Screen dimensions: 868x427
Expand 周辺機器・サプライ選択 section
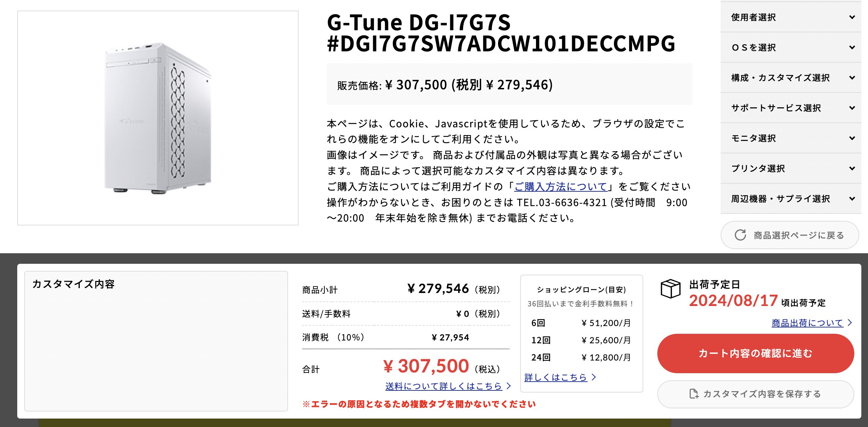pyautogui.click(x=791, y=199)
